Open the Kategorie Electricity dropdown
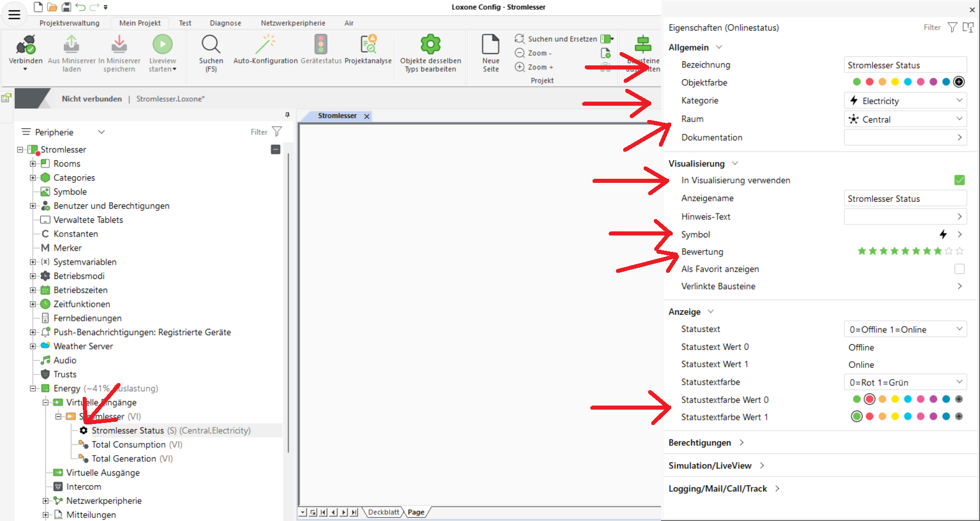 (x=905, y=101)
